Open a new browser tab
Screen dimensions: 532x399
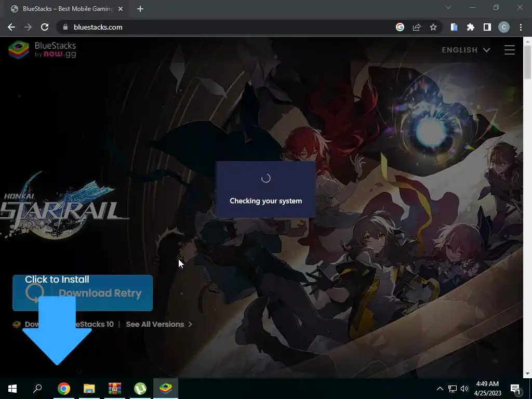point(140,9)
